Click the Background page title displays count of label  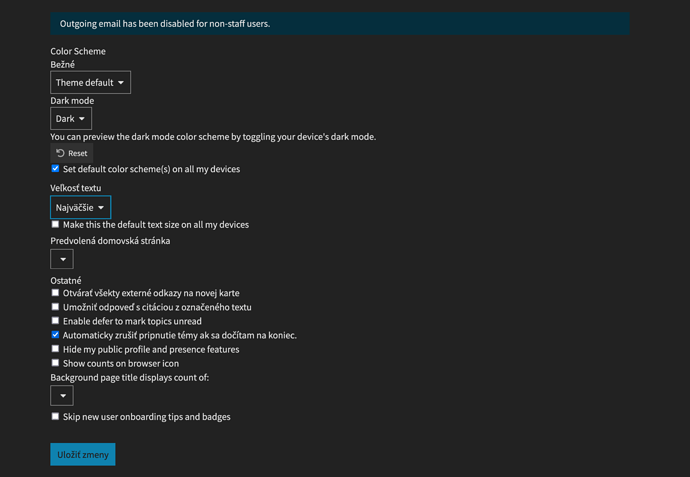pyautogui.click(x=129, y=378)
